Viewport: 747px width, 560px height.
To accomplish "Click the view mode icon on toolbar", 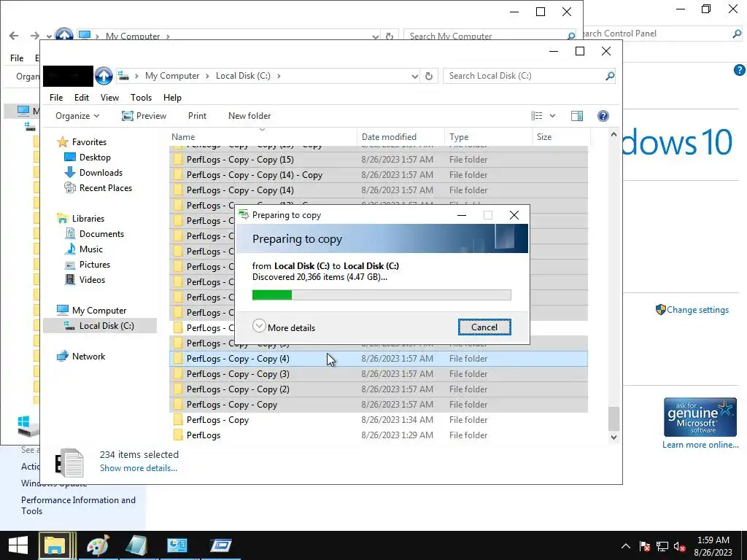I will pos(536,116).
